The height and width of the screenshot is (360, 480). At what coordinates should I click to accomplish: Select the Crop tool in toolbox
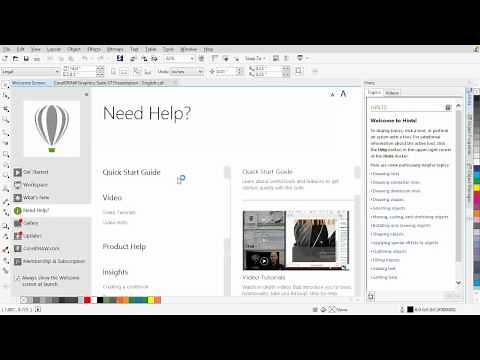6,109
